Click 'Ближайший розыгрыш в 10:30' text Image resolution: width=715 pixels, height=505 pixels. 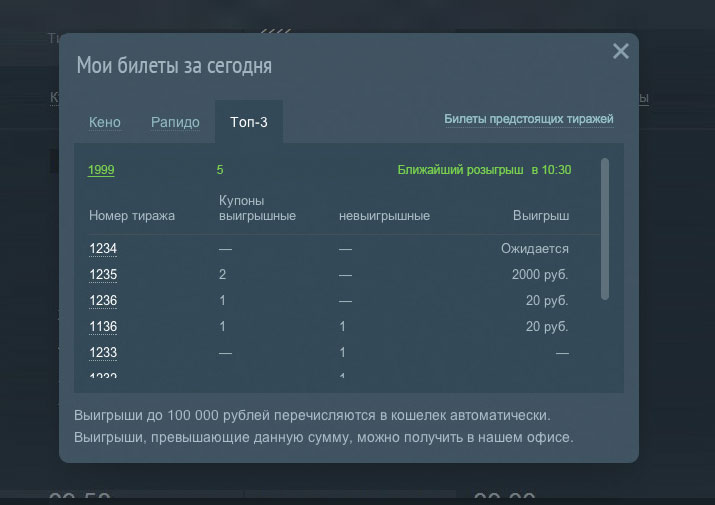(x=484, y=170)
